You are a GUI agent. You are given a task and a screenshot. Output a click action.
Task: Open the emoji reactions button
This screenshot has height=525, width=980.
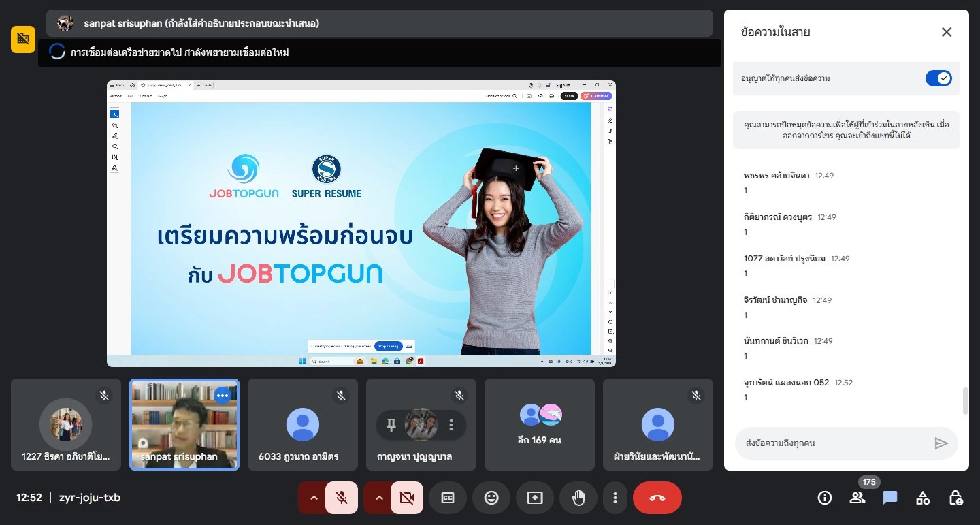[x=491, y=498]
